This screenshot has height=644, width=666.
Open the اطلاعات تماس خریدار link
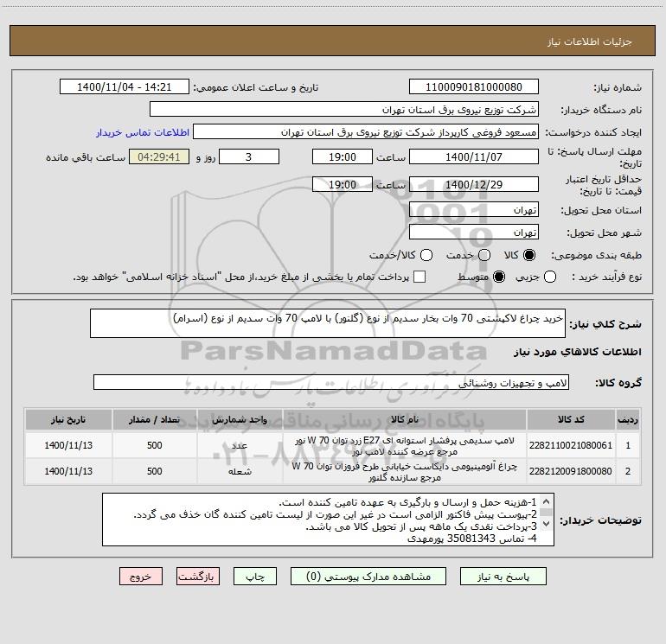pos(143,132)
